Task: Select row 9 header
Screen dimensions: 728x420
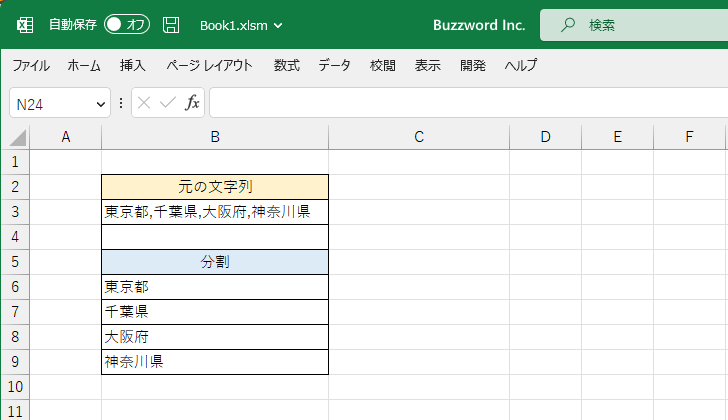Action: [15, 362]
